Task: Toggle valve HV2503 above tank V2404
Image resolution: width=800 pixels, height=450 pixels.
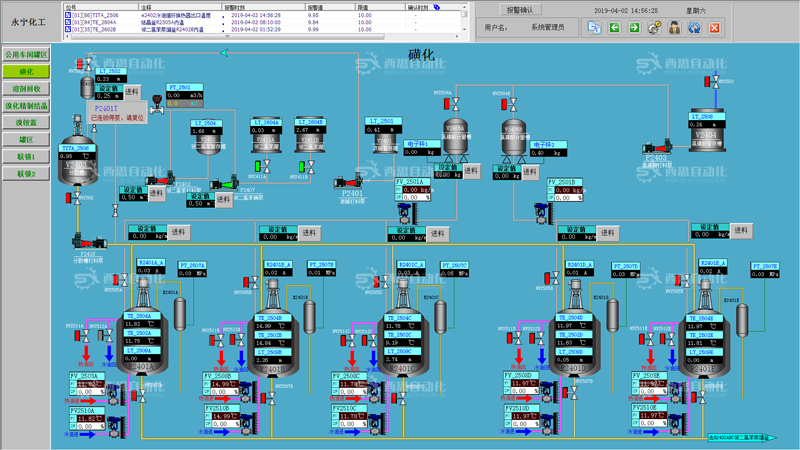Action: point(712,82)
